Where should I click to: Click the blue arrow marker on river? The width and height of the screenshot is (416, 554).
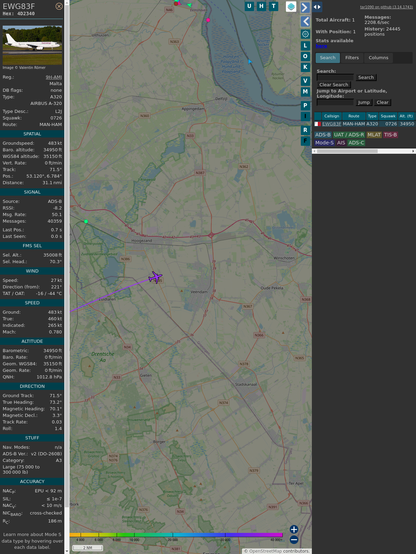(250, 61)
